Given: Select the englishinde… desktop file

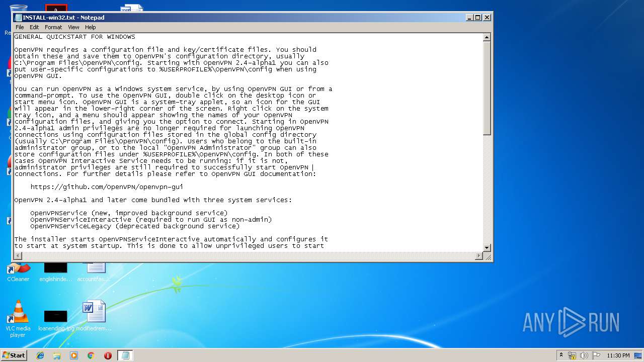Looking at the screenshot, I should coord(55,272).
